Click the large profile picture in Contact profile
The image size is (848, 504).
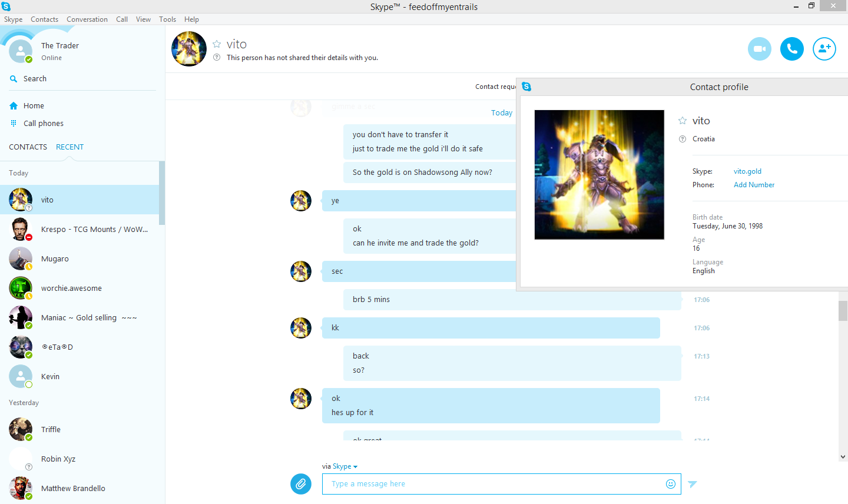tap(599, 175)
